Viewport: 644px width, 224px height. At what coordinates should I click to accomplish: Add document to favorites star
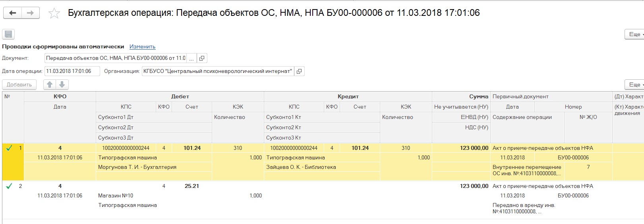click(x=54, y=13)
